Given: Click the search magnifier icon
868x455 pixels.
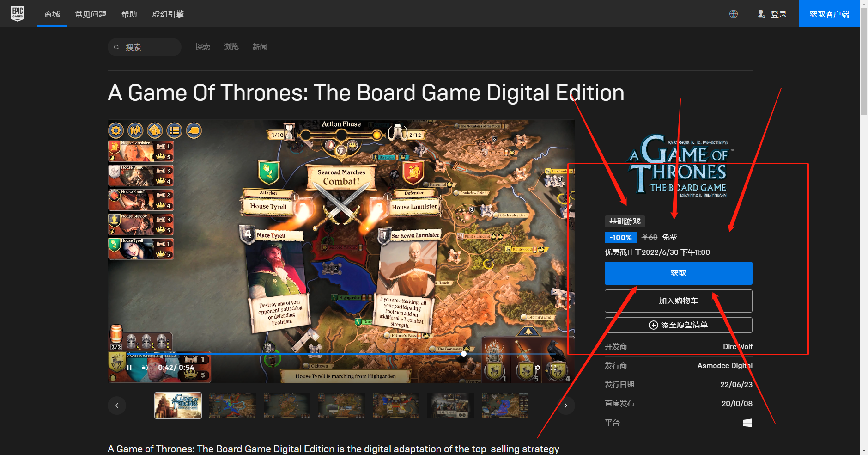Looking at the screenshot, I should click(x=117, y=47).
